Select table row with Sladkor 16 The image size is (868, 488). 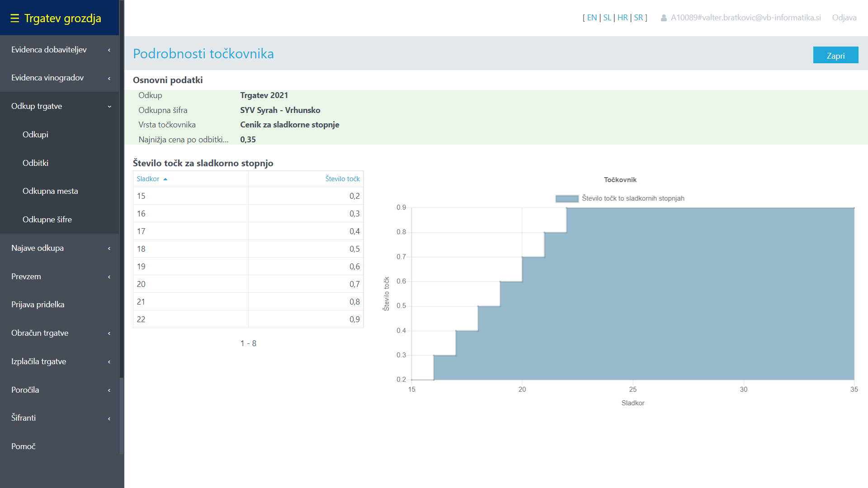coord(248,214)
